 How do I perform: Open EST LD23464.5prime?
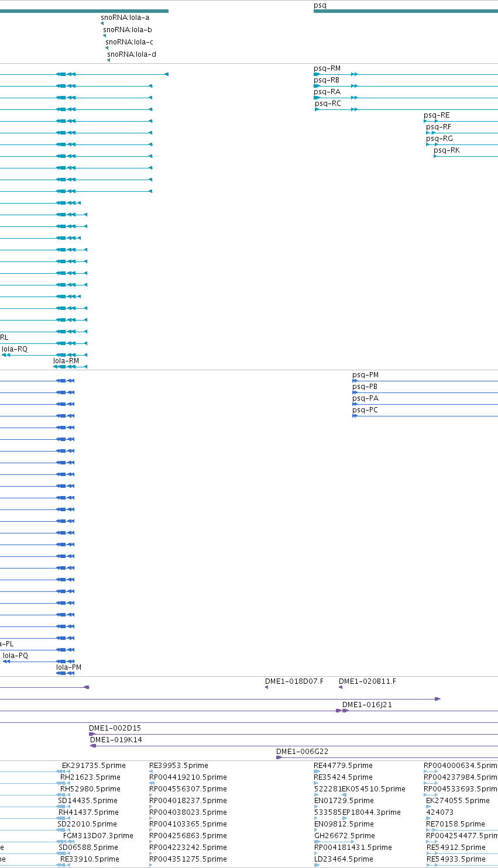click(344, 859)
